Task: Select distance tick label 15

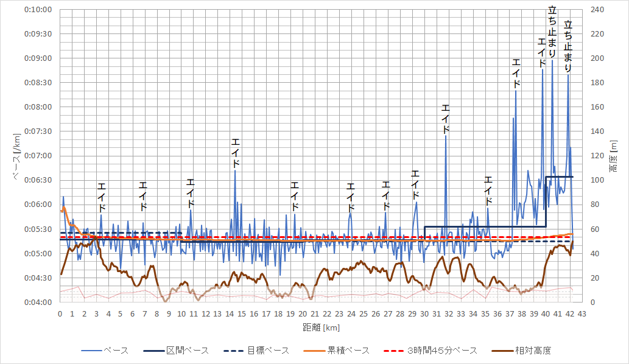Action: (x=242, y=314)
